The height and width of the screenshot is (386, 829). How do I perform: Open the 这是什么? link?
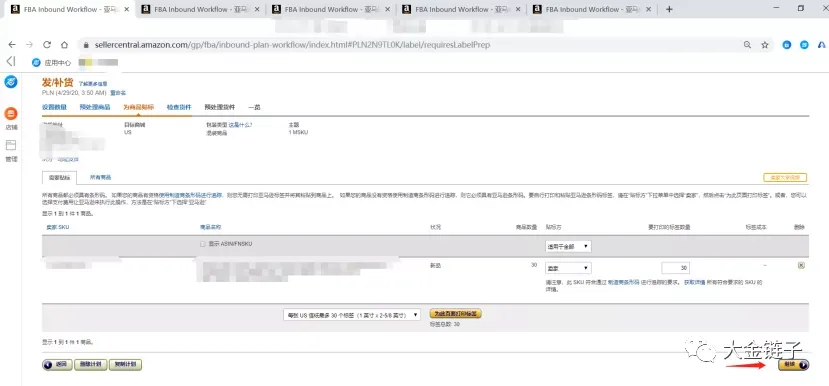click(x=241, y=125)
